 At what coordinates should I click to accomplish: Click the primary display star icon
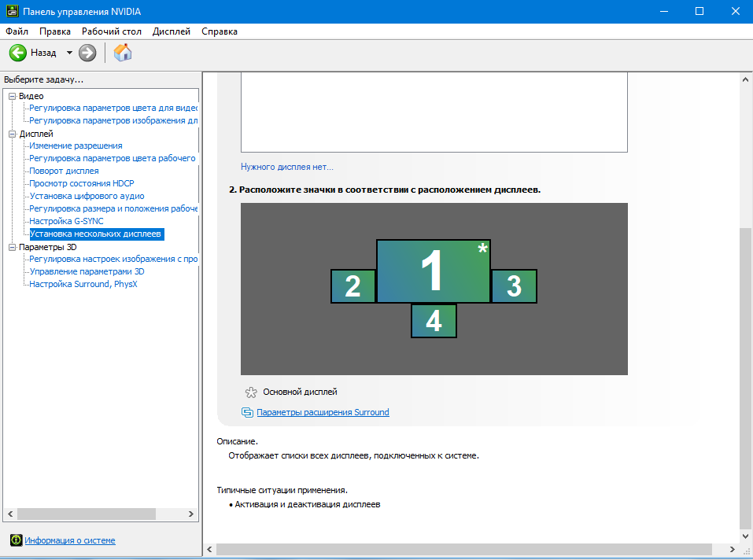point(251,392)
